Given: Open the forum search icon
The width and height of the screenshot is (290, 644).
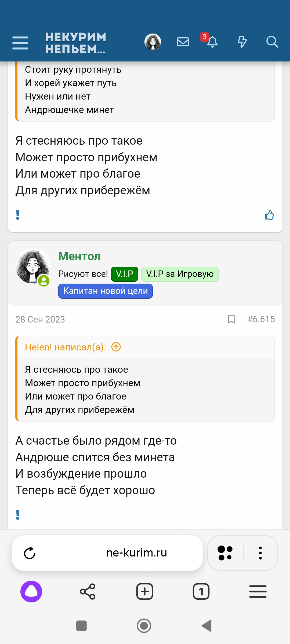Looking at the screenshot, I should (x=272, y=42).
